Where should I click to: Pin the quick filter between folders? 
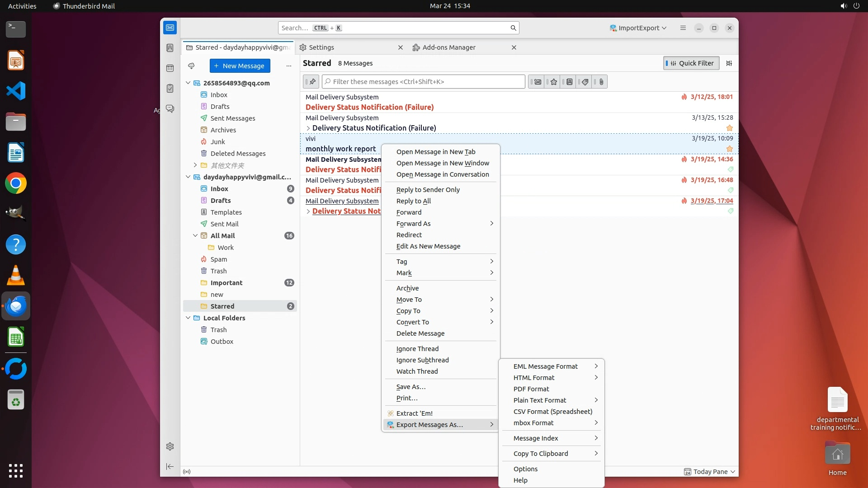(312, 82)
